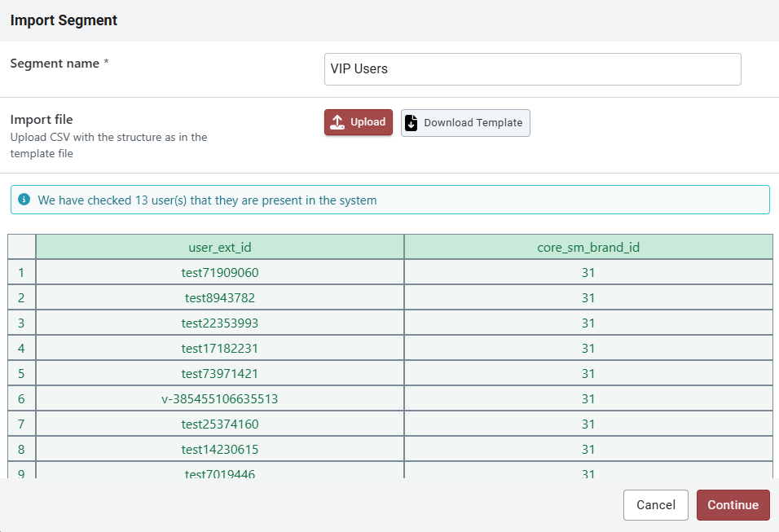
Task: Click brand id cell in row 8
Action: 588,449
